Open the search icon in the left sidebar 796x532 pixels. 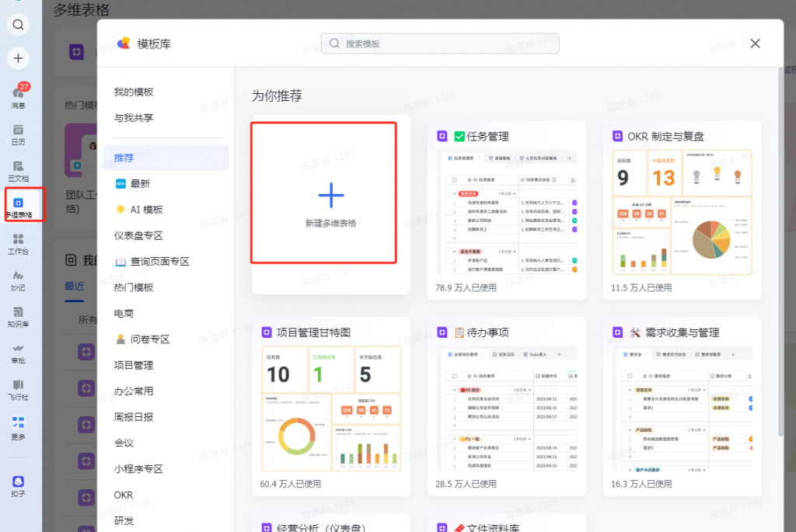click(19, 24)
